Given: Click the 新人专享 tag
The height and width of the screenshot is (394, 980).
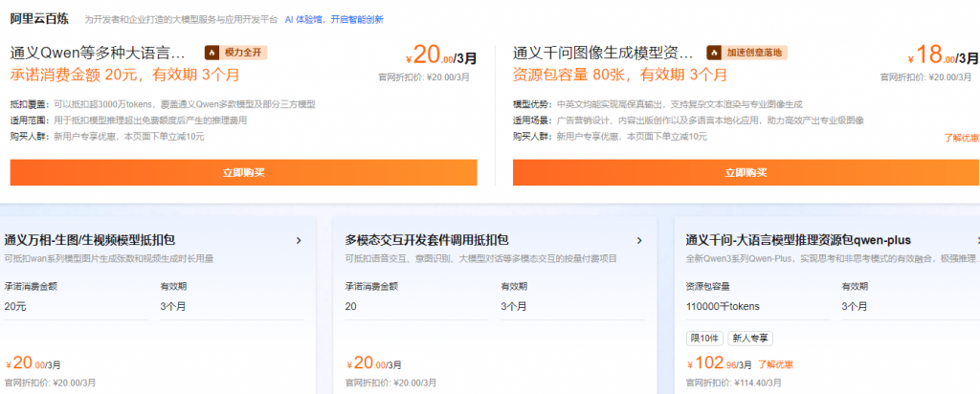Looking at the screenshot, I should click(752, 338).
